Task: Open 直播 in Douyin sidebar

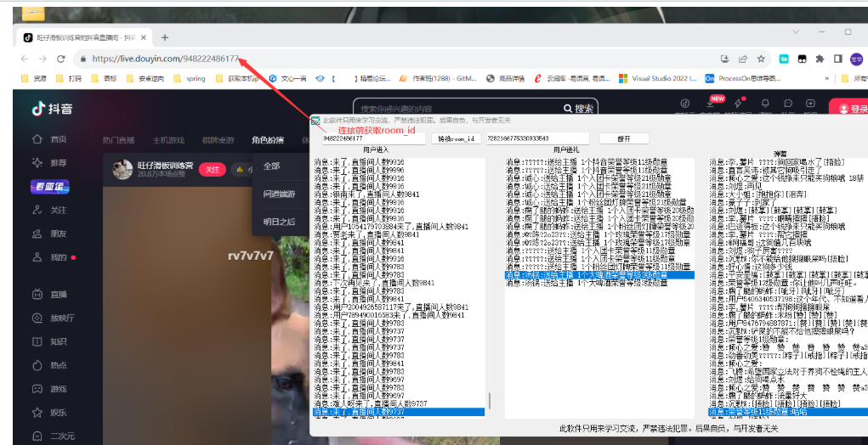Action: (x=50, y=294)
